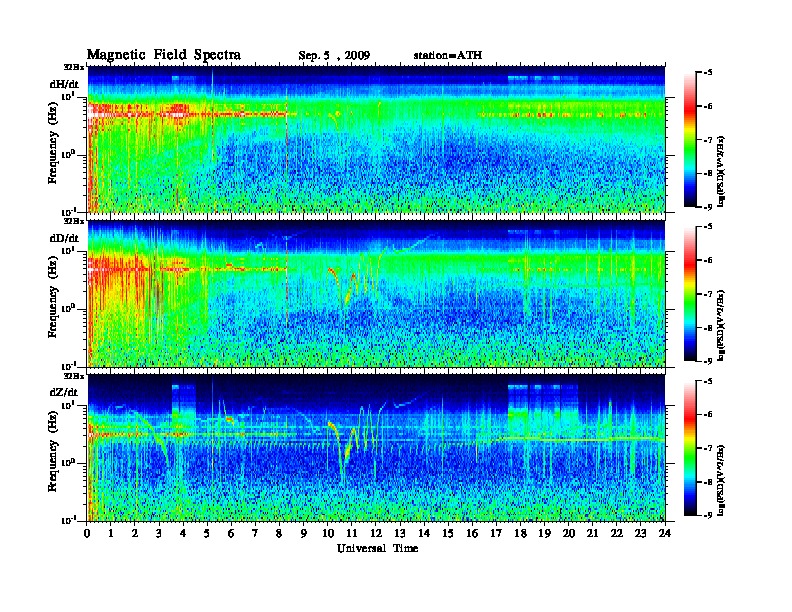
Task: Click the -6 tick of dZ/dt color scale
Action: coord(708,414)
